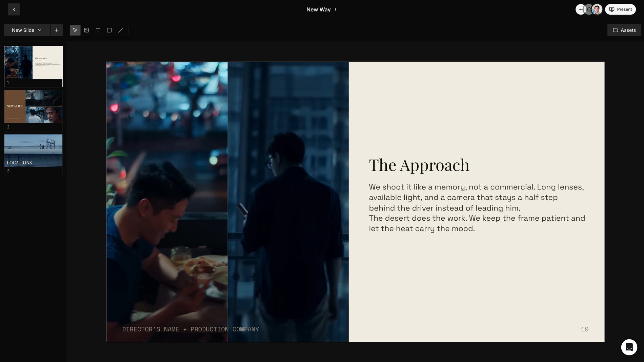The width and height of the screenshot is (644, 362).
Task: Expand the New Slide dropdown
Action: (27, 30)
